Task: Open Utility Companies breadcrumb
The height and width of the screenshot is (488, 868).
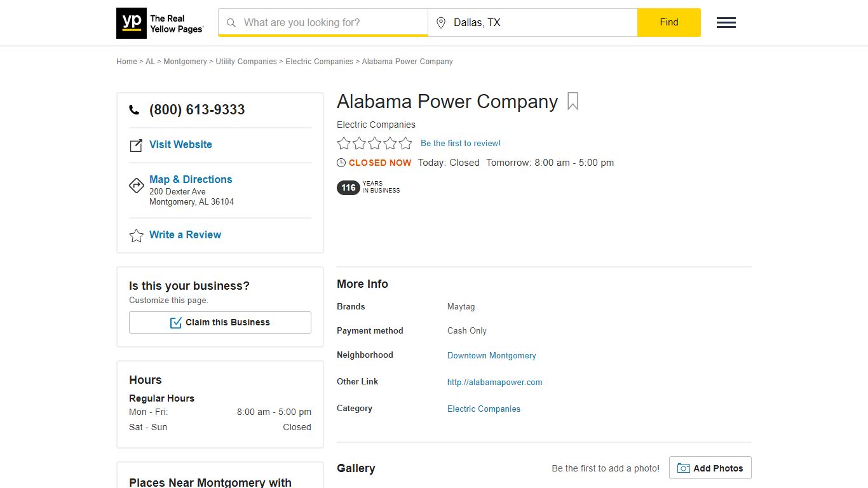Action: [246, 62]
